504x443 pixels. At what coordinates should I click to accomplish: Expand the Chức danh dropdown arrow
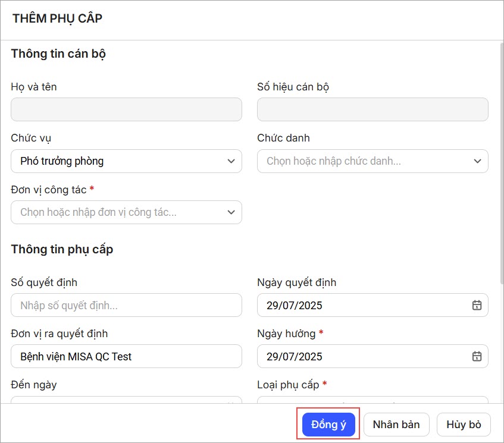[x=477, y=161]
